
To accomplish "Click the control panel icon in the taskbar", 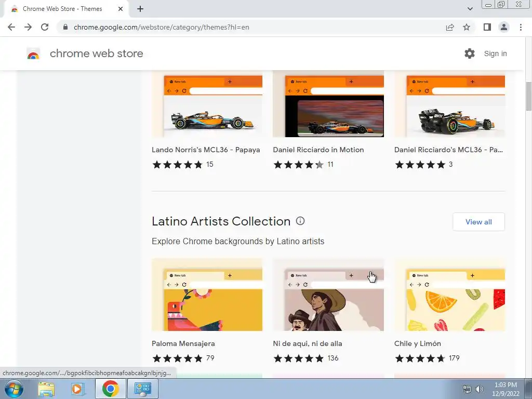I will (x=143, y=389).
